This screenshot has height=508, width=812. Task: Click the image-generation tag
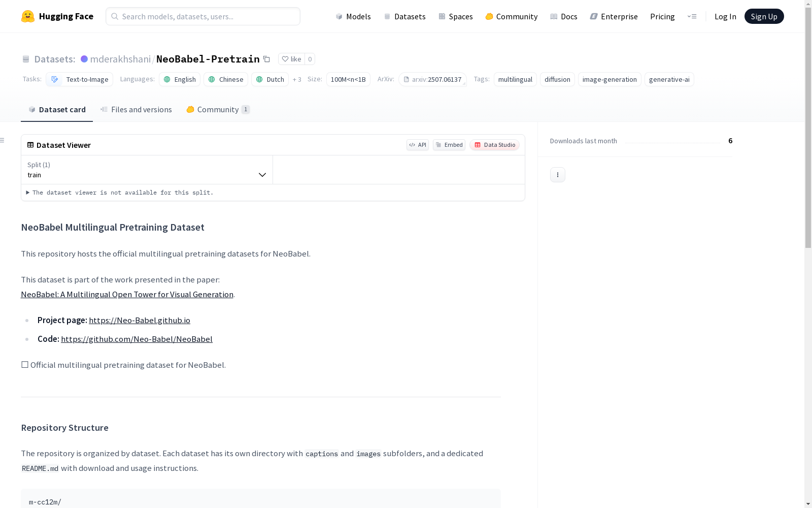(x=610, y=79)
